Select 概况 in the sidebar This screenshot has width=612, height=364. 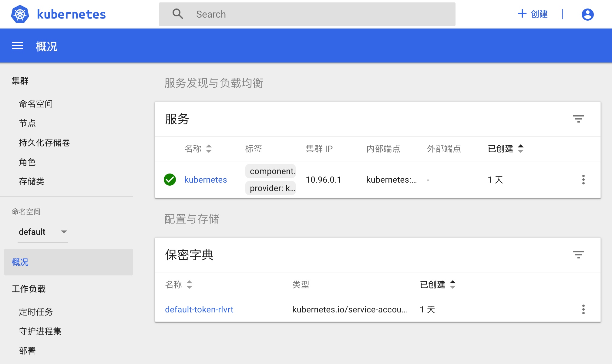(20, 262)
